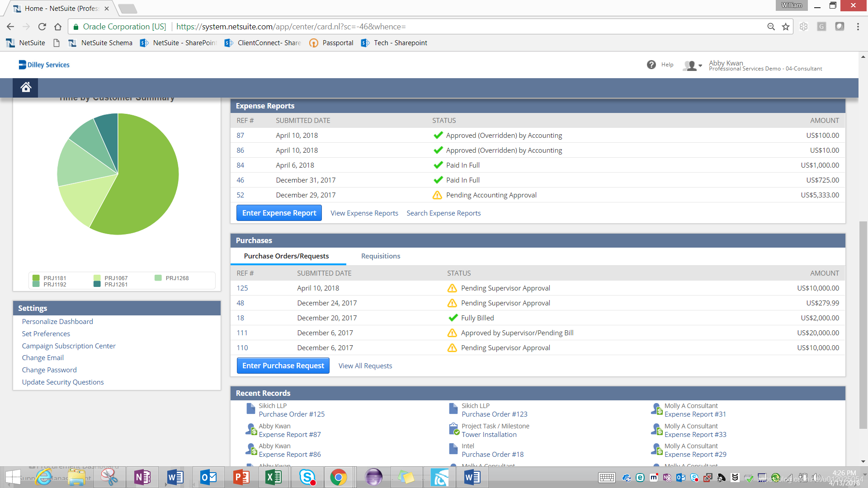Click the NetSuite Home house icon
The height and width of the screenshot is (488, 868).
point(26,87)
